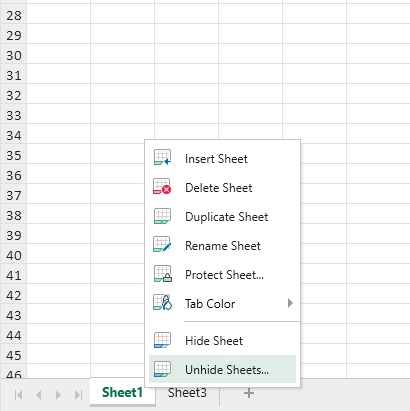Click the Protect Sheet lock icon

coord(163,274)
